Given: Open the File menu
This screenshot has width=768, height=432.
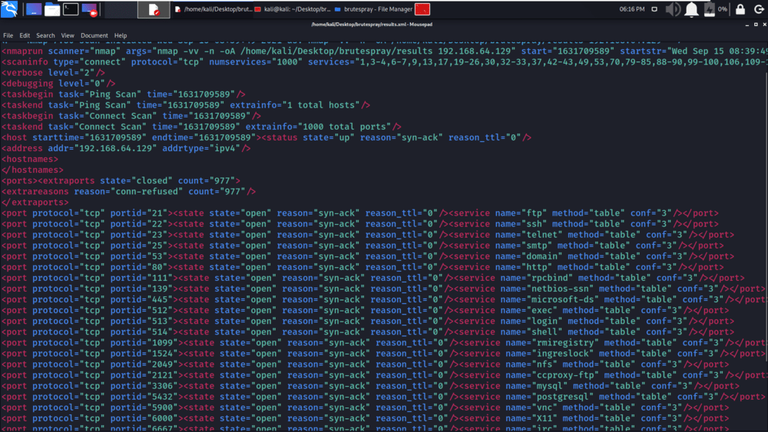Looking at the screenshot, I should click(8, 35).
